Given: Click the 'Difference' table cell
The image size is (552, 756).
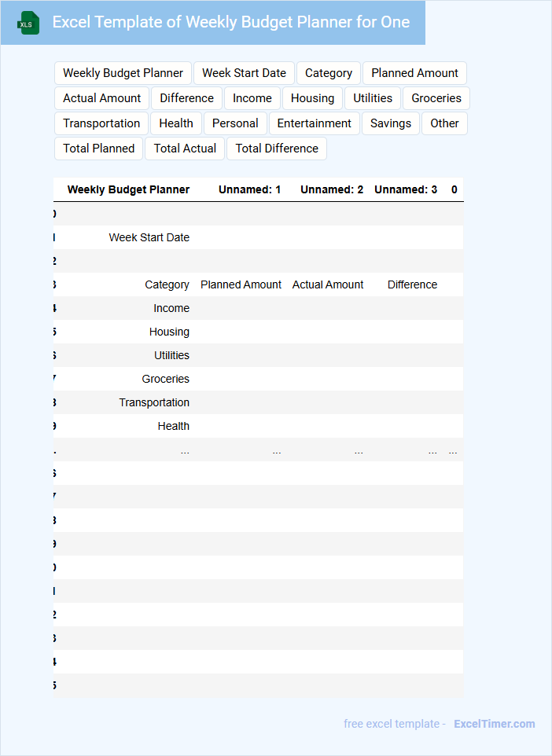Looking at the screenshot, I should (413, 284).
